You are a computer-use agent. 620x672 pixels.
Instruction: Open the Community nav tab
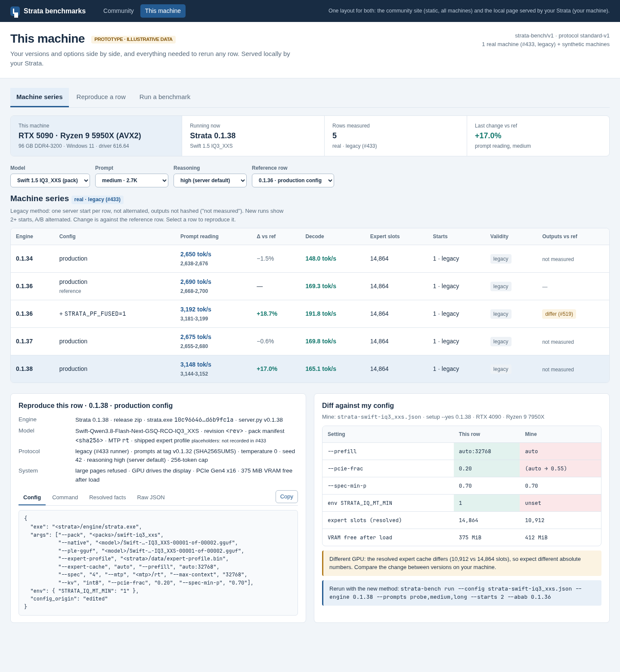pos(118,11)
